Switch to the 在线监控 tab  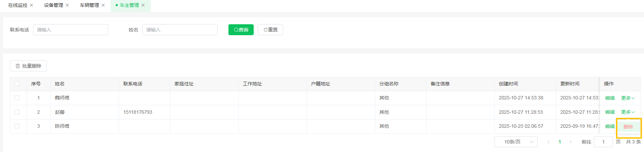[18, 5]
